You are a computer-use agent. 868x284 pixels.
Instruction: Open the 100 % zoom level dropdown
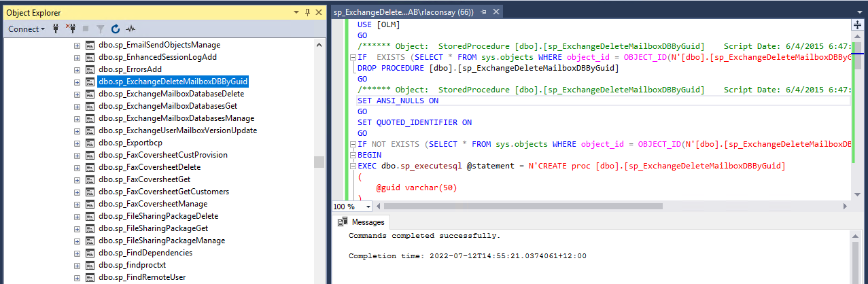(368, 207)
